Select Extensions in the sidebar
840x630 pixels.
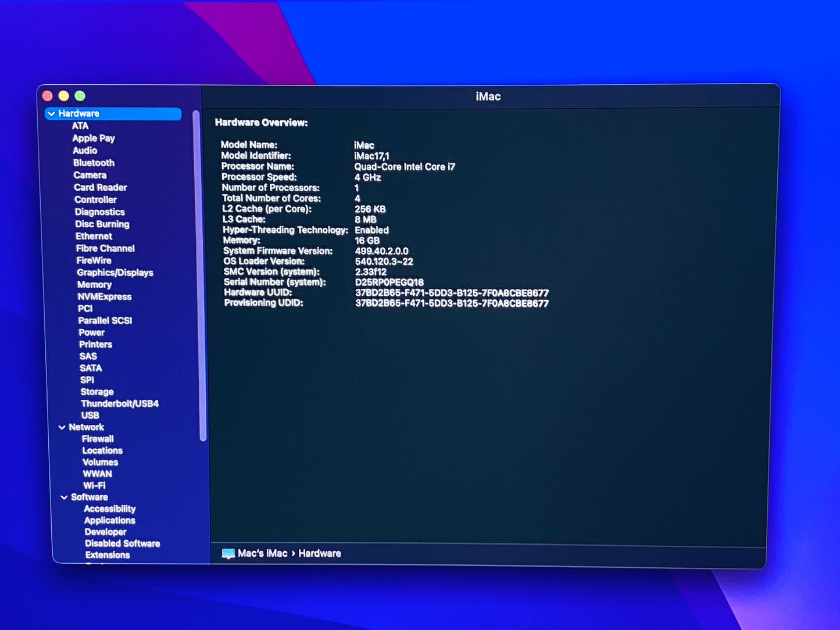pos(108,555)
